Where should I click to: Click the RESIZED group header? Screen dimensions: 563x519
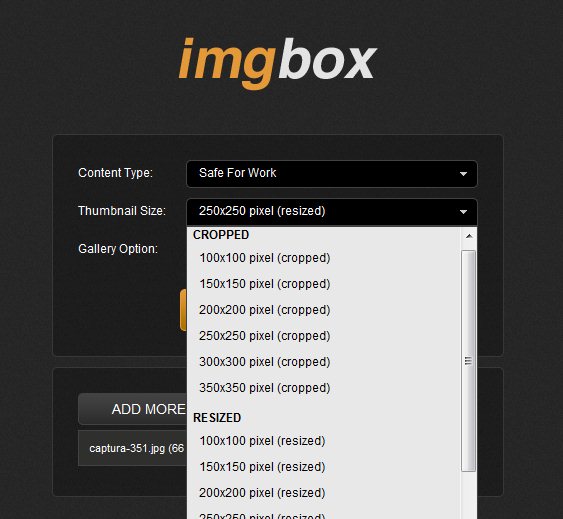click(217, 418)
